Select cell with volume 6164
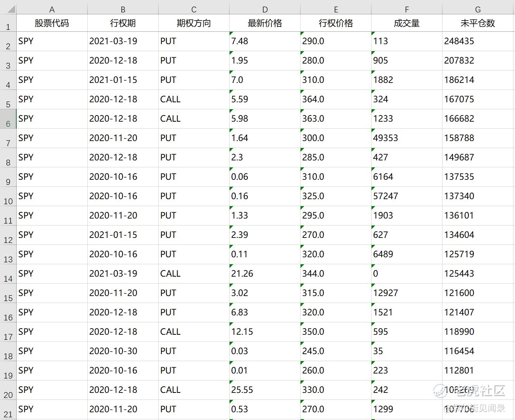 point(407,177)
